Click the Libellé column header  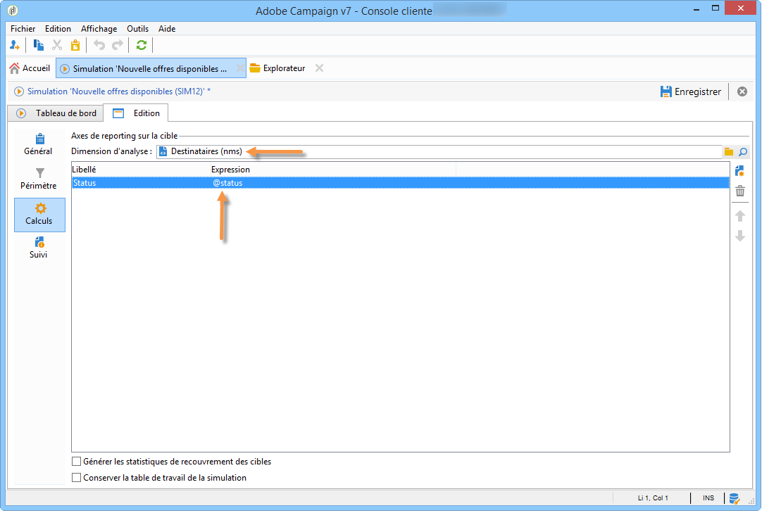tap(85, 170)
